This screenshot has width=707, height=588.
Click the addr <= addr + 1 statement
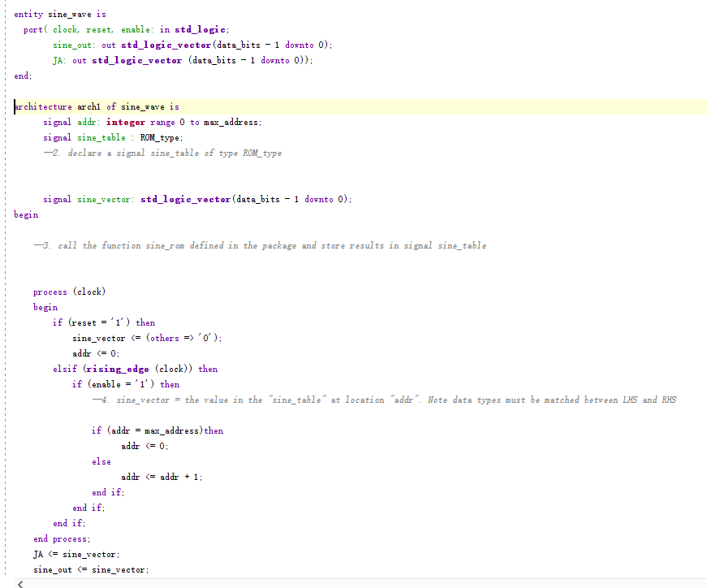162,477
